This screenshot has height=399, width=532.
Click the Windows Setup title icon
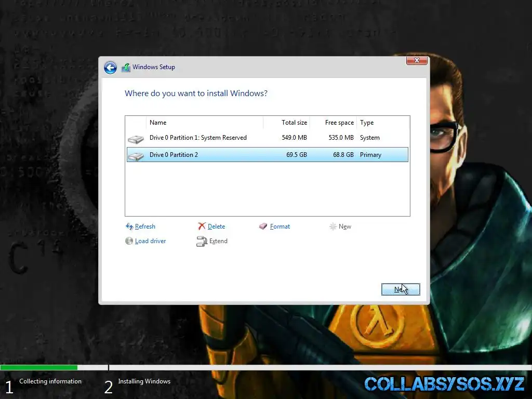126,68
